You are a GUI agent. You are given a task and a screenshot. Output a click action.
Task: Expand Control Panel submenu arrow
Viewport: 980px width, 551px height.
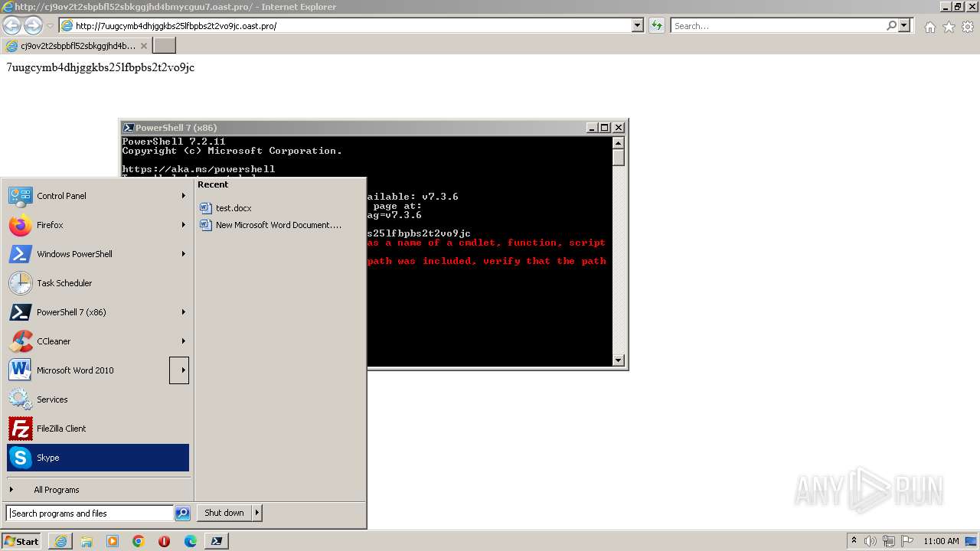tap(183, 196)
